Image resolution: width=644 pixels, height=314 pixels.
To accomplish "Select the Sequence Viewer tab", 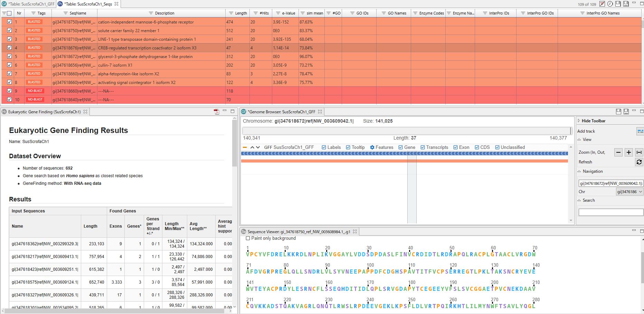I will 299,232.
